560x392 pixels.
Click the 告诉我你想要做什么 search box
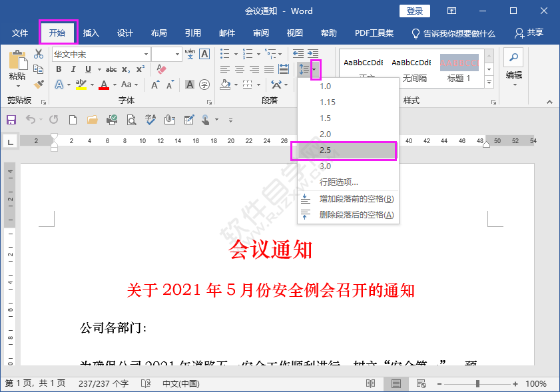453,33
